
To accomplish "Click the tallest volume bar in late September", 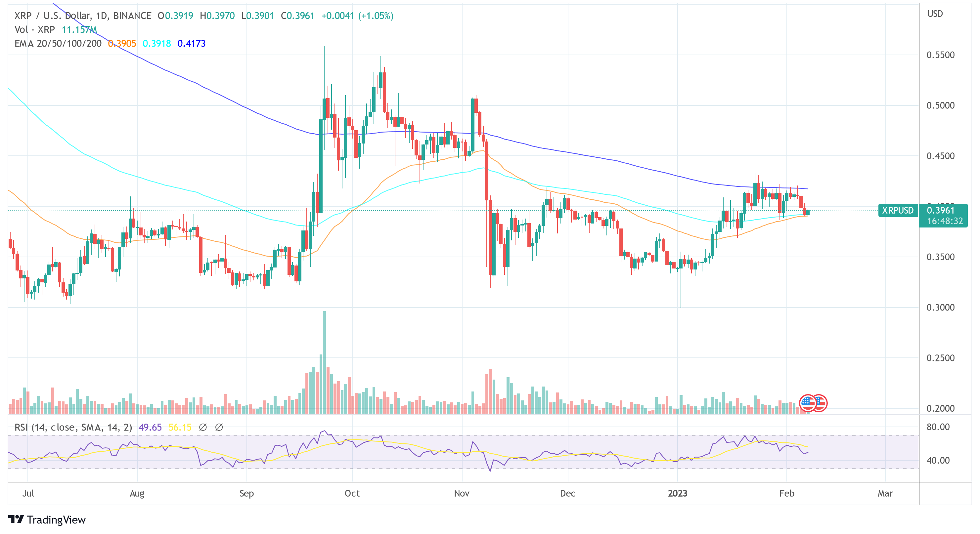I will 324,362.
